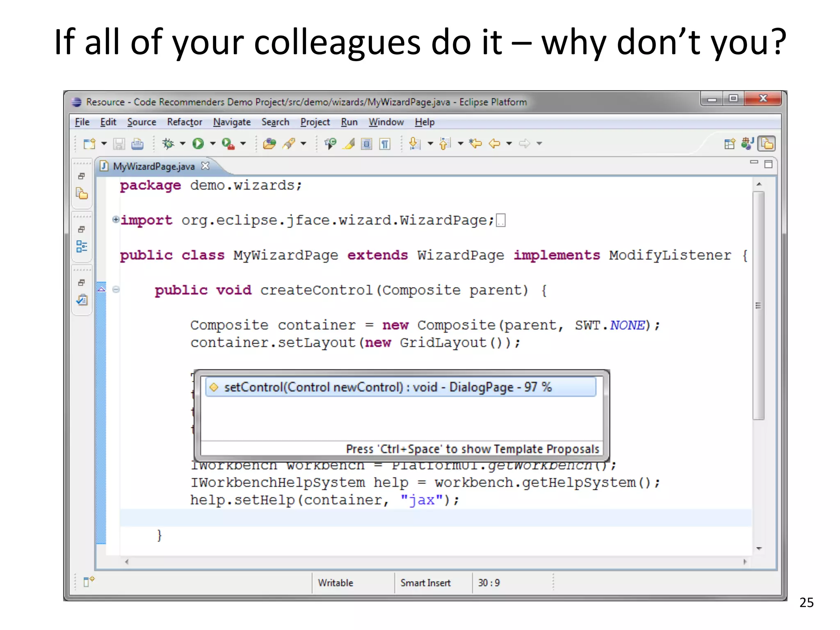840x630 pixels.
Task: Click the Print icon in the toolbar
Action: (137, 144)
